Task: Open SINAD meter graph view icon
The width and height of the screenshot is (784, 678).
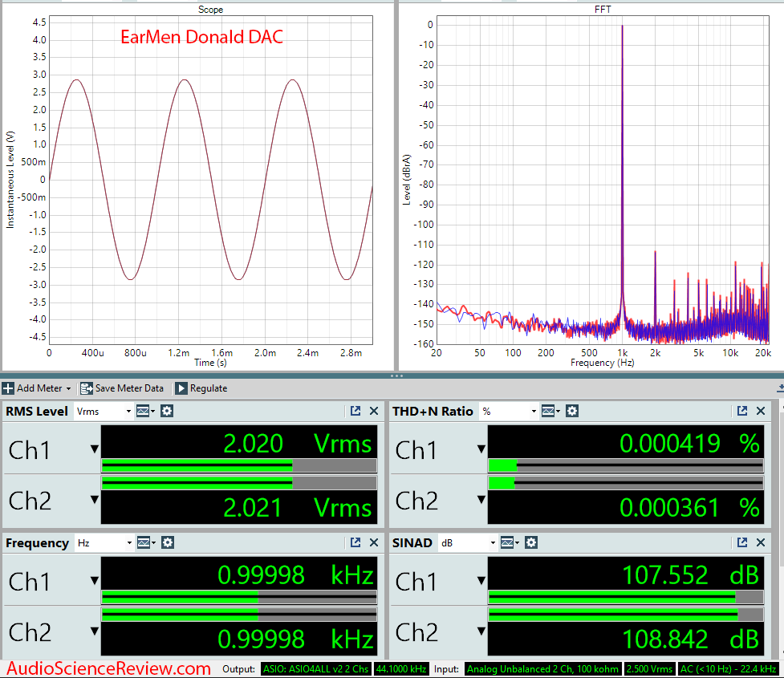Action: [x=510, y=542]
